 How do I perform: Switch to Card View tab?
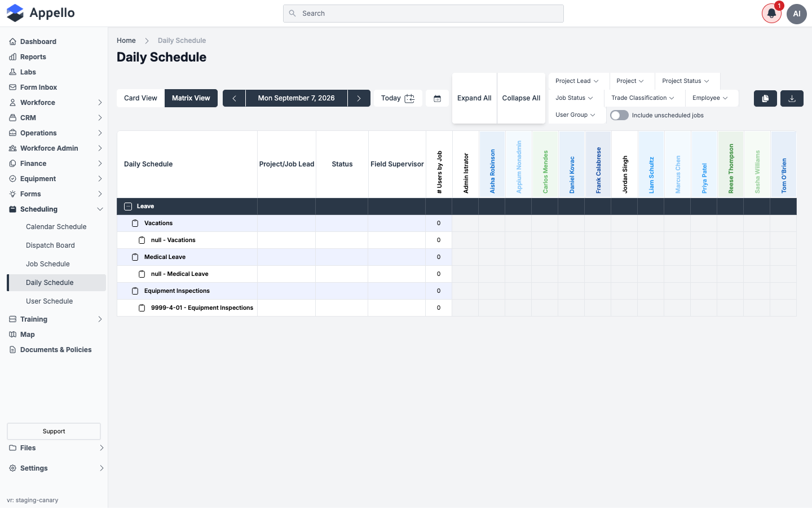tap(140, 98)
